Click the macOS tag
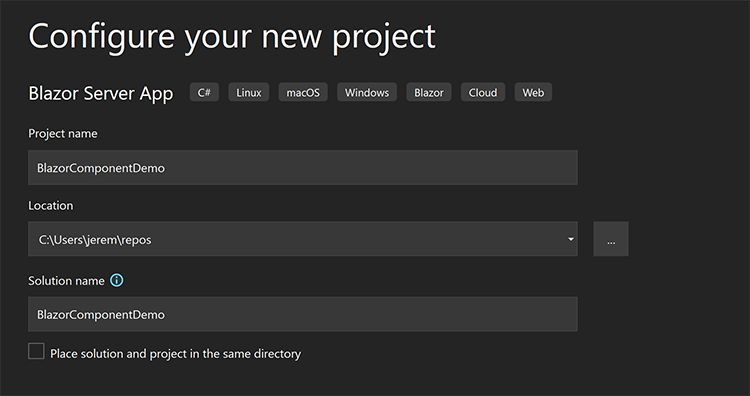The image size is (750, 396). [303, 92]
